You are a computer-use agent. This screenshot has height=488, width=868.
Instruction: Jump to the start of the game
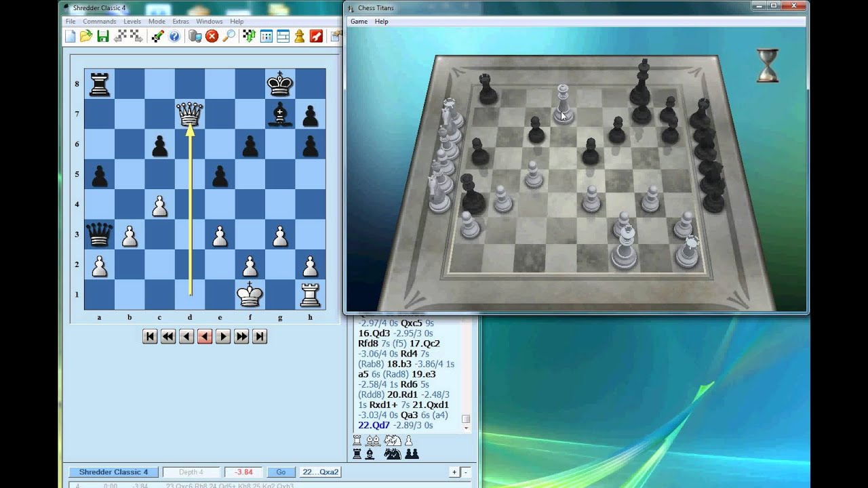[x=151, y=337]
